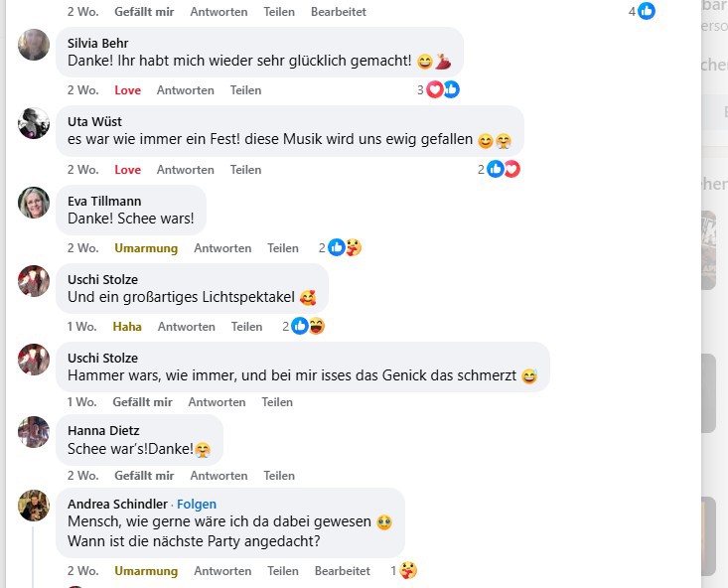
Task: Open reaction list on Lichtspektakel comment
Action: tap(308, 327)
